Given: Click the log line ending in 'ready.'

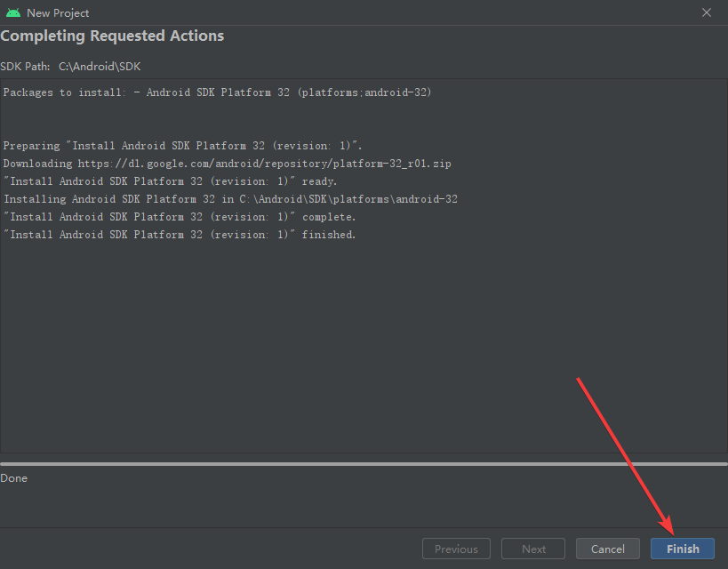Looking at the screenshot, I should click(x=170, y=181).
